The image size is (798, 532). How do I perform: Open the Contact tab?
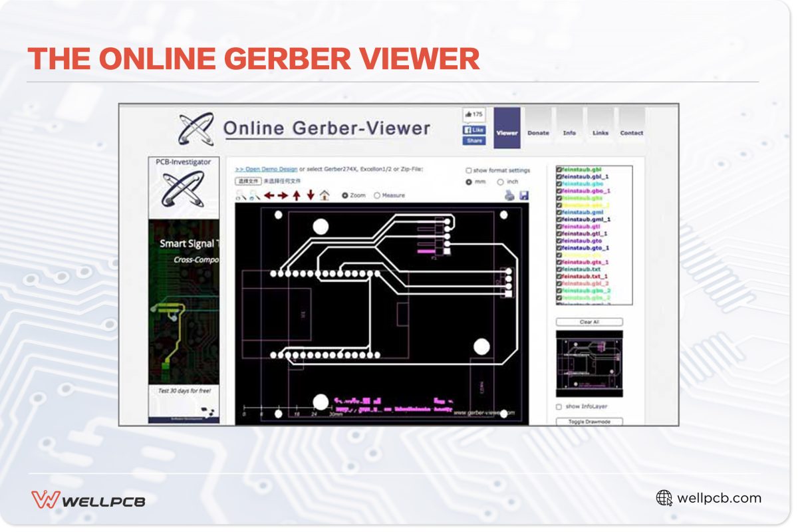(632, 133)
